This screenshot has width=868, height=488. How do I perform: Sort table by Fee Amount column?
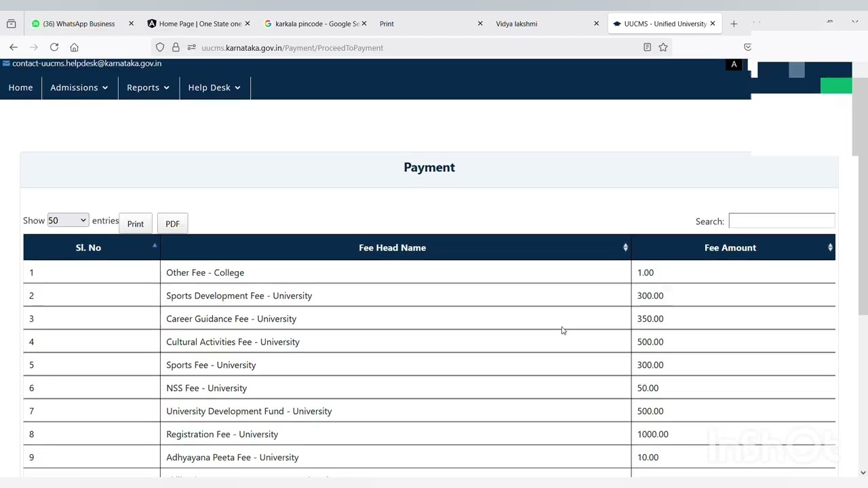coord(733,247)
